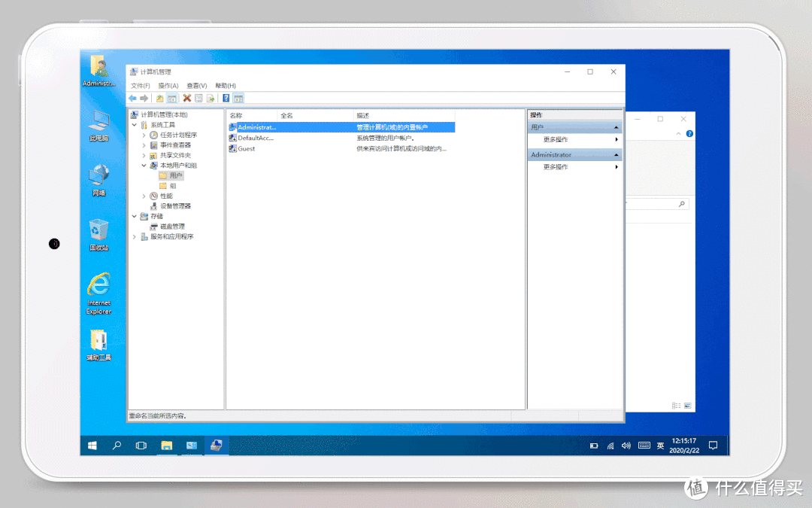This screenshot has width=812, height=508.
Task: Click the export list toolbar icon
Action: [x=211, y=98]
